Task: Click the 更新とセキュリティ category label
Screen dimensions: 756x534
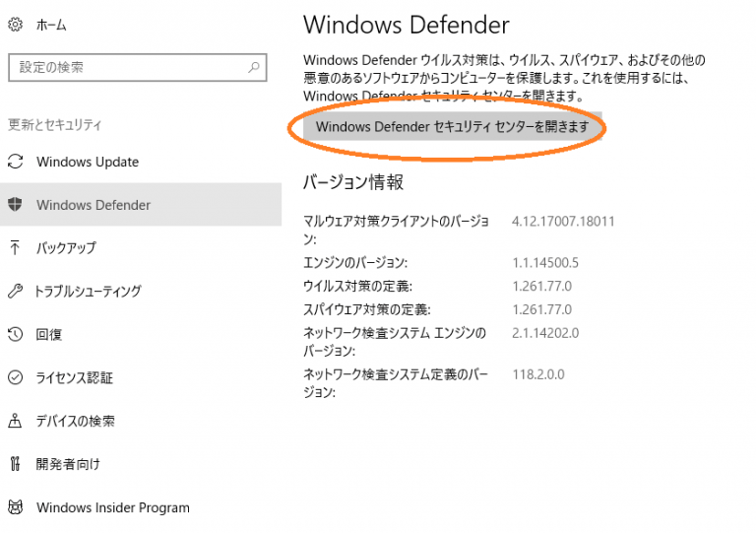Action: point(54,125)
